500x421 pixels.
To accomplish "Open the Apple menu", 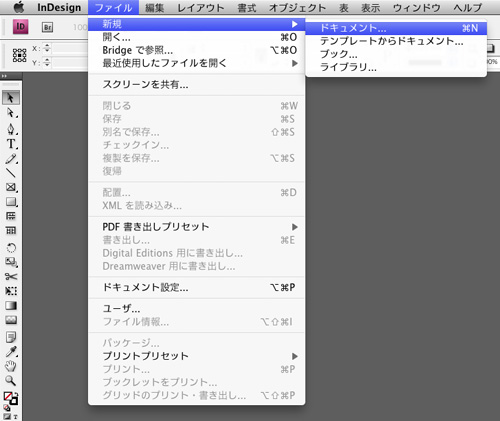I will pyautogui.click(x=19, y=7).
